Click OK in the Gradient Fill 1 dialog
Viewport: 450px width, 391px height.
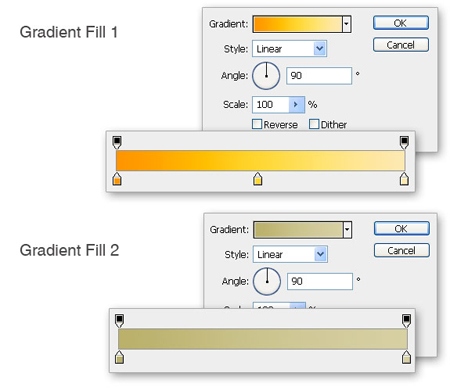[401, 23]
